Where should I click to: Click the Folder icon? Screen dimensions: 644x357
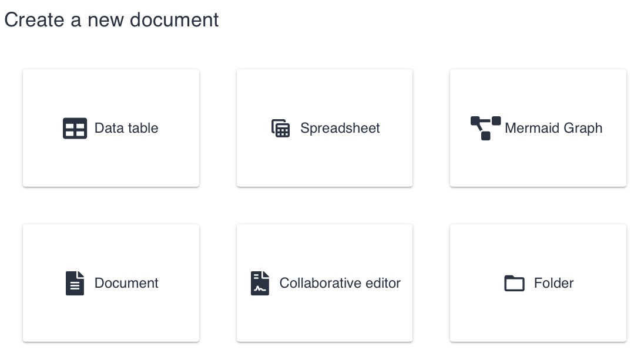515,283
